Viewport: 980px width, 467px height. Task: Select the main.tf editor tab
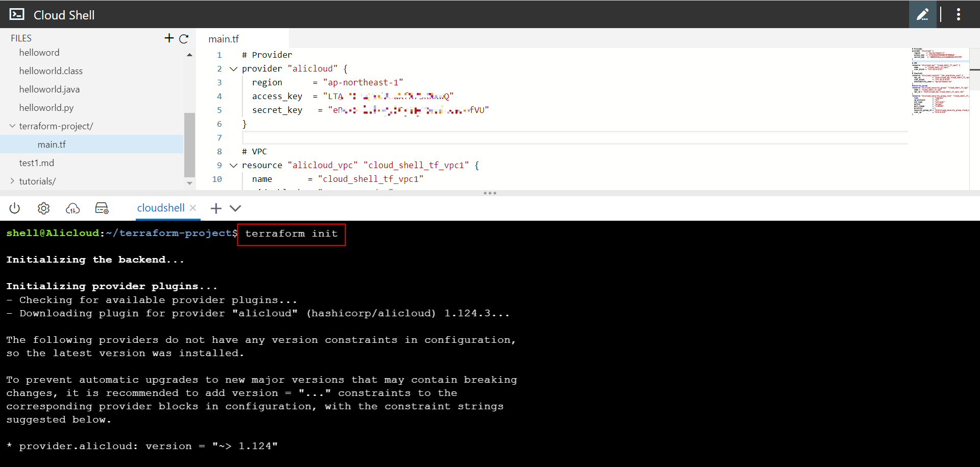[224, 39]
